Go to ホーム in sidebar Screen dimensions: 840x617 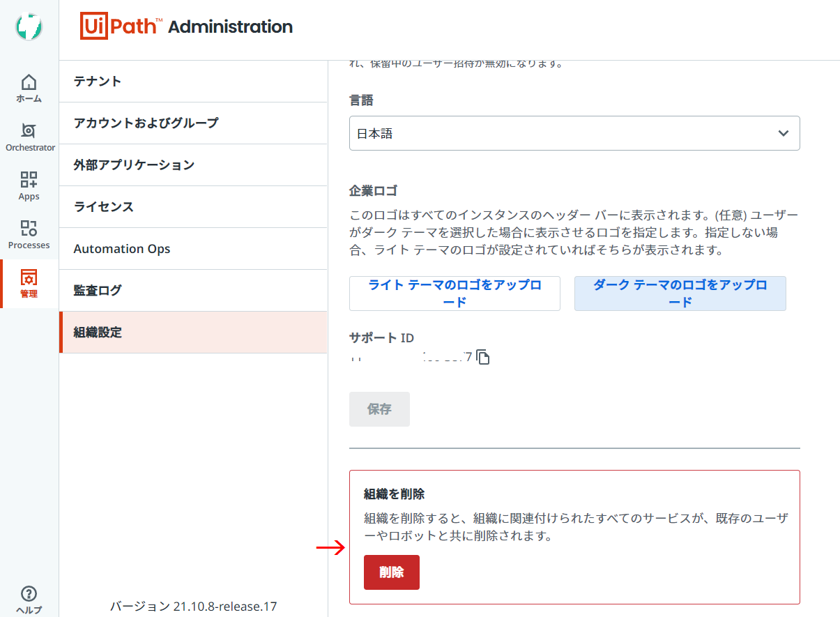tap(29, 88)
